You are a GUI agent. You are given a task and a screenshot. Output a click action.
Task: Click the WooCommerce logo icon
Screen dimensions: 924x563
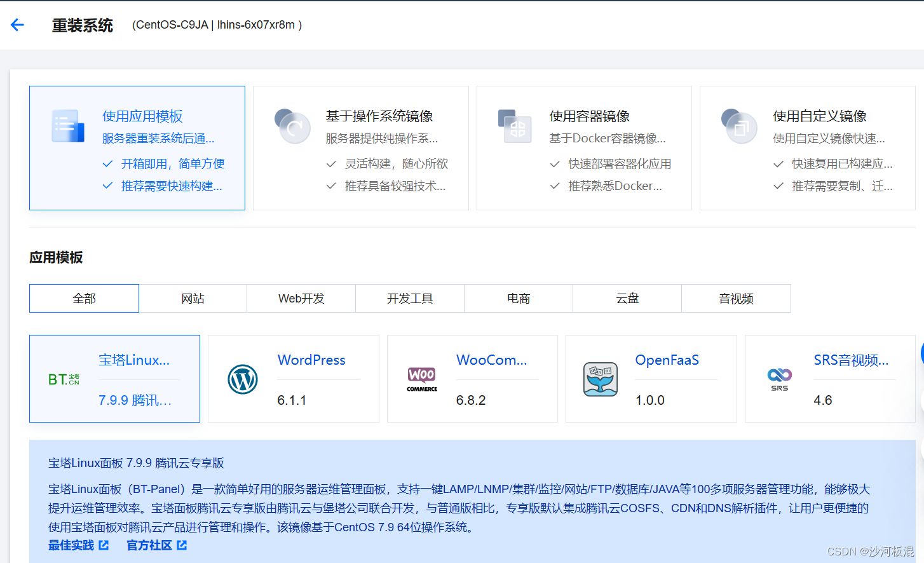point(422,379)
